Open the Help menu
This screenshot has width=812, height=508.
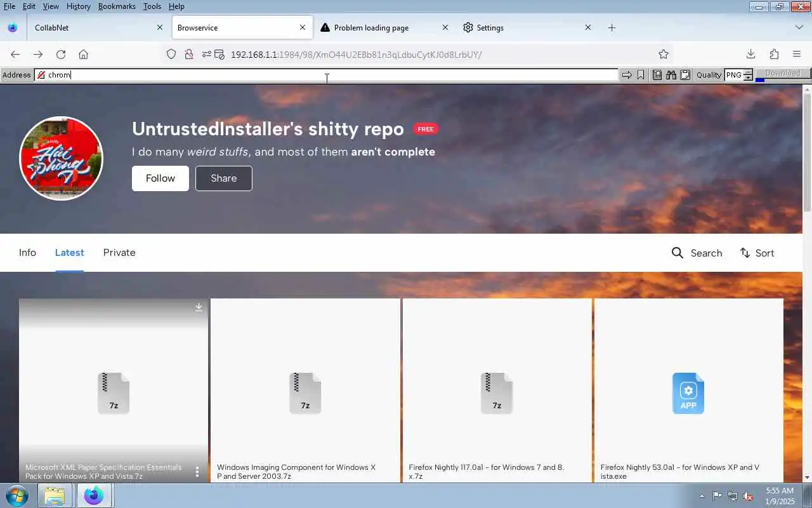pos(176,6)
